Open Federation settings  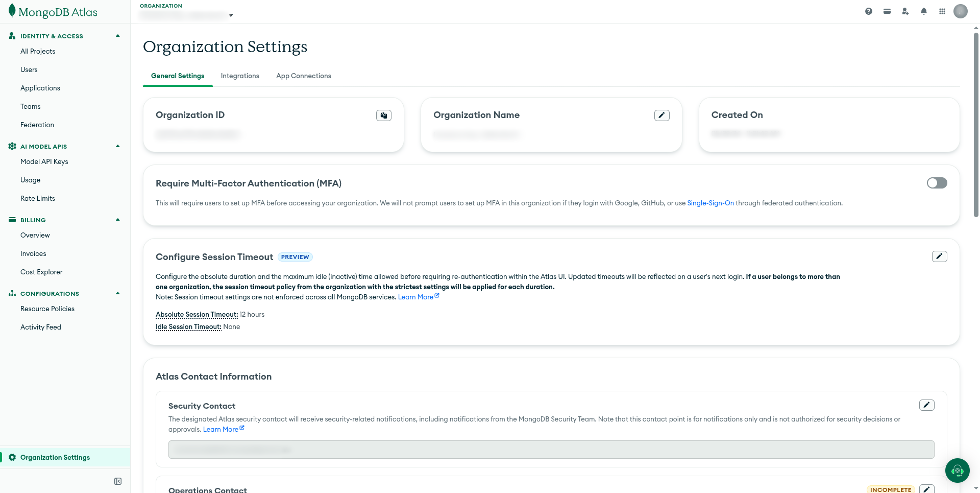tap(37, 125)
